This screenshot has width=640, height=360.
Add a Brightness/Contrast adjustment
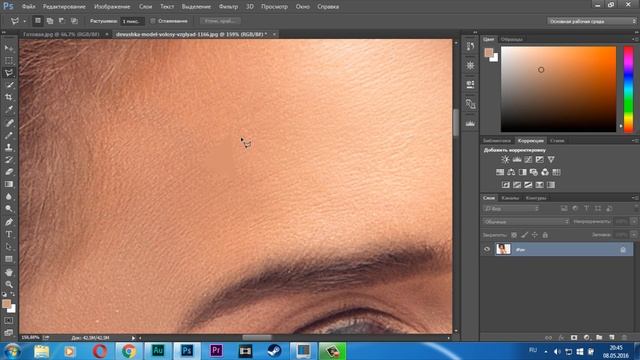[x=505, y=160]
